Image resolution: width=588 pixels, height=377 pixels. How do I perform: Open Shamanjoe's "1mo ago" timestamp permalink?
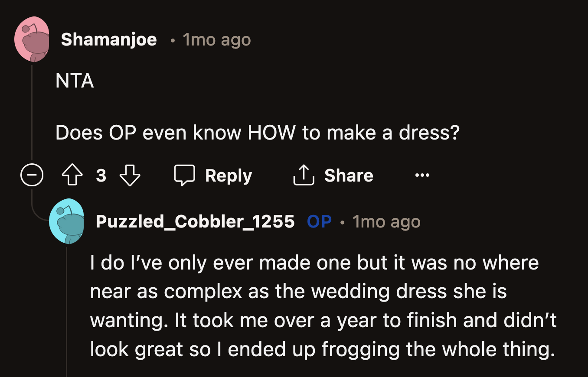pyautogui.click(x=217, y=40)
